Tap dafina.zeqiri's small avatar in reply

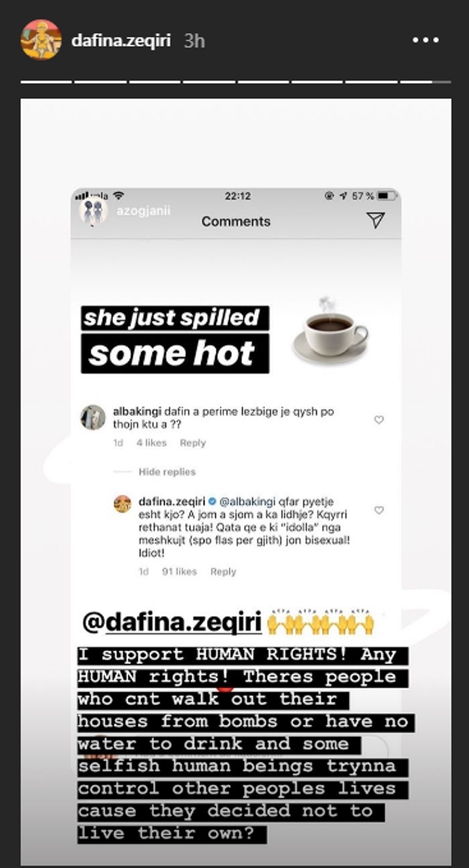click(x=123, y=504)
